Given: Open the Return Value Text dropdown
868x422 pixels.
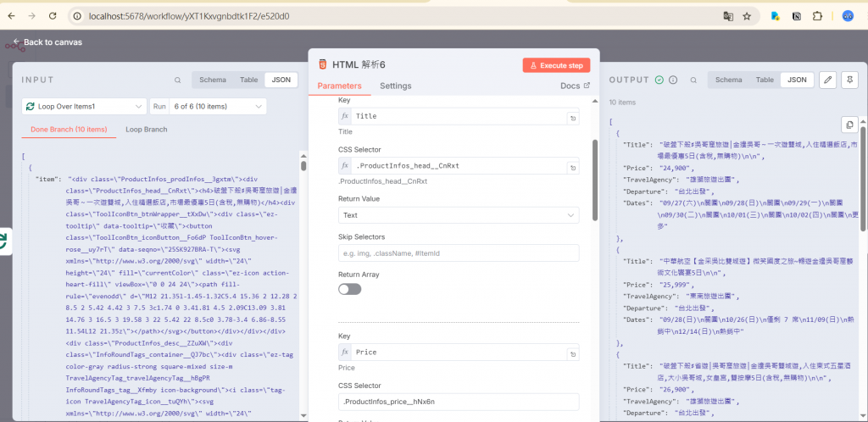Looking at the screenshot, I should pyautogui.click(x=459, y=215).
